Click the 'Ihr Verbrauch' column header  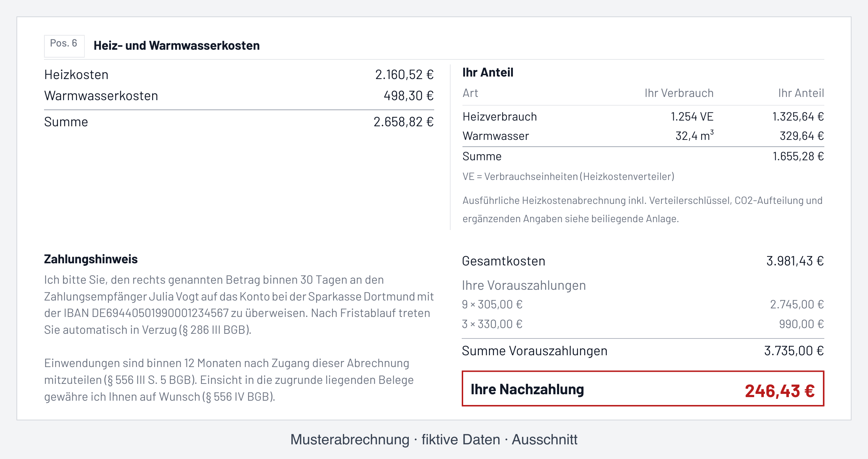click(679, 93)
